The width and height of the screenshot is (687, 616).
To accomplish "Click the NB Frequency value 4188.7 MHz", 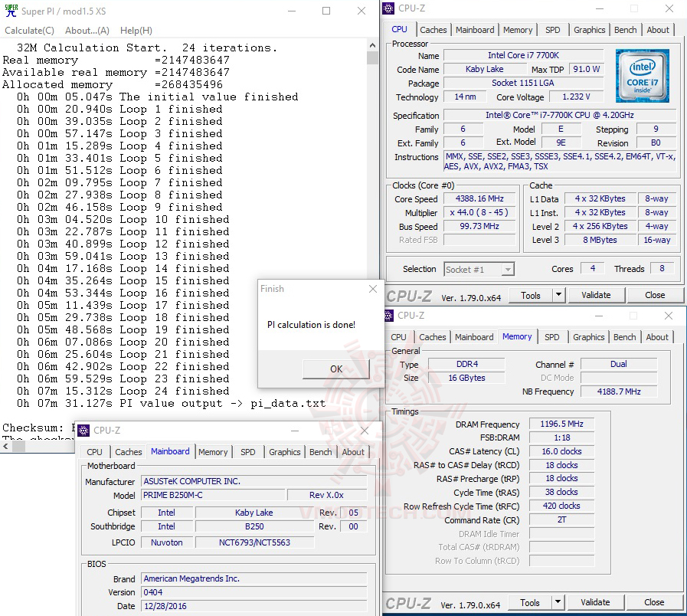I will coord(619,392).
